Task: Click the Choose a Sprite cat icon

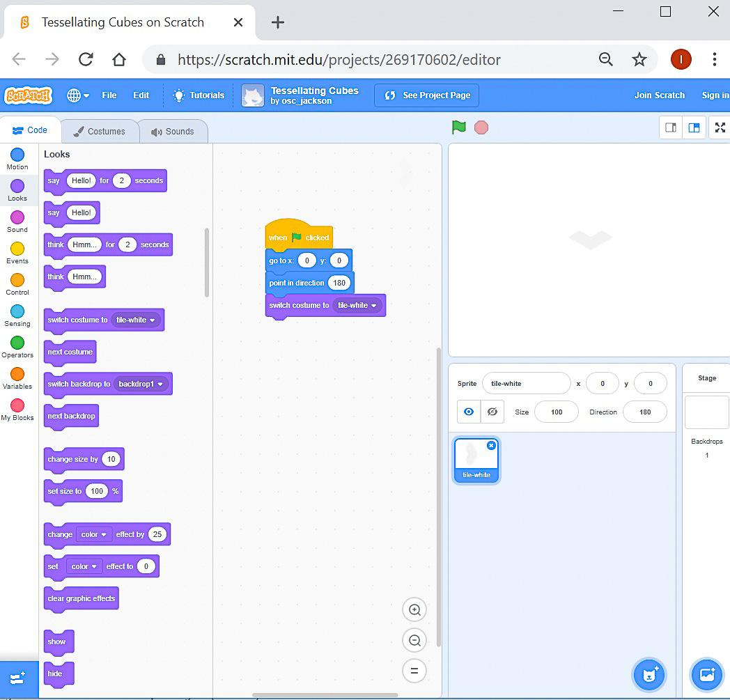Action: point(649,674)
